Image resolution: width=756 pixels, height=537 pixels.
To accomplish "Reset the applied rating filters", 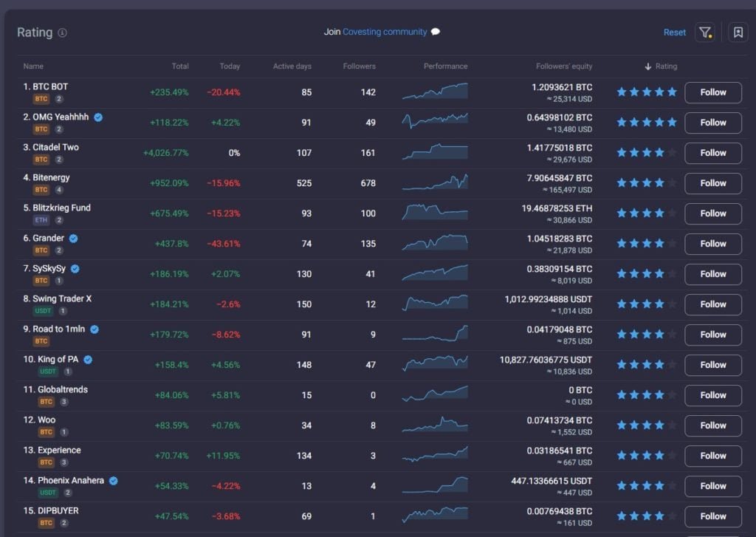I will pos(675,33).
